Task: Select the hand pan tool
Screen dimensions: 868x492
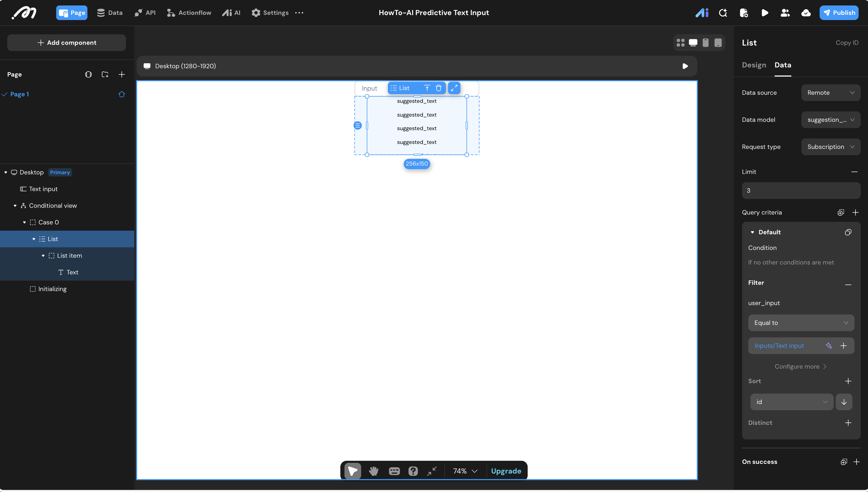Action: pyautogui.click(x=374, y=471)
